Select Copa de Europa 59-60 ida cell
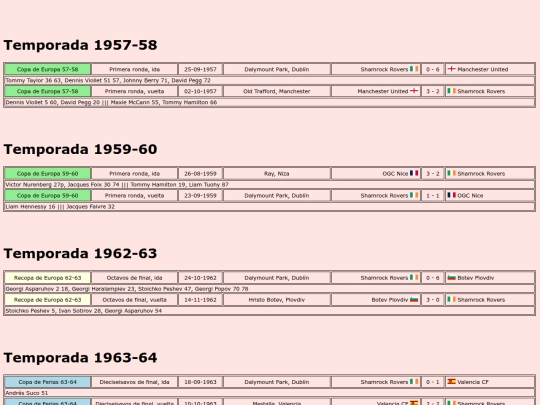Image resolution: width=540 pixels, height=405 pixels. click(48, 174)
